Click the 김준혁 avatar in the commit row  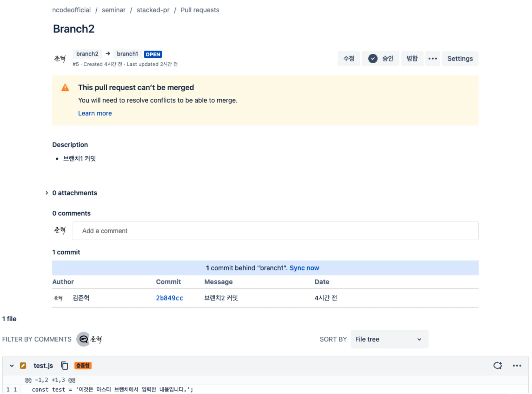(x=58, y=298)
